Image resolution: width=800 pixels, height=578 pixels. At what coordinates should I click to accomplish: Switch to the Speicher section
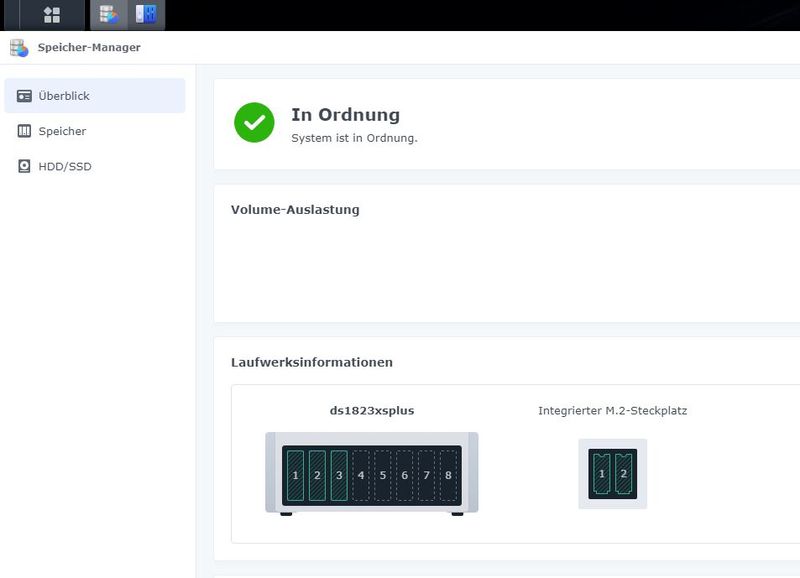[x=64, y=131]
